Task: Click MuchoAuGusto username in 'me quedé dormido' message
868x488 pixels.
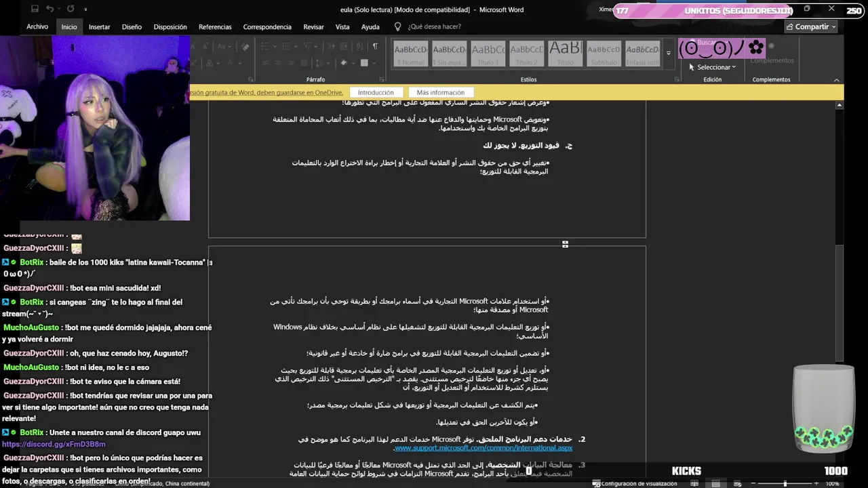Action: point(31,327)
